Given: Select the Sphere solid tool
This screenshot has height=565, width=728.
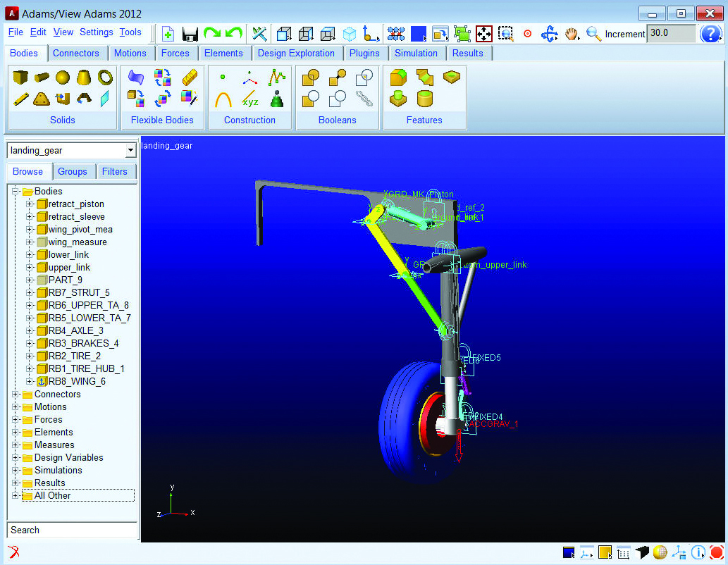Looking at the screenshot, I should [63, 77].
